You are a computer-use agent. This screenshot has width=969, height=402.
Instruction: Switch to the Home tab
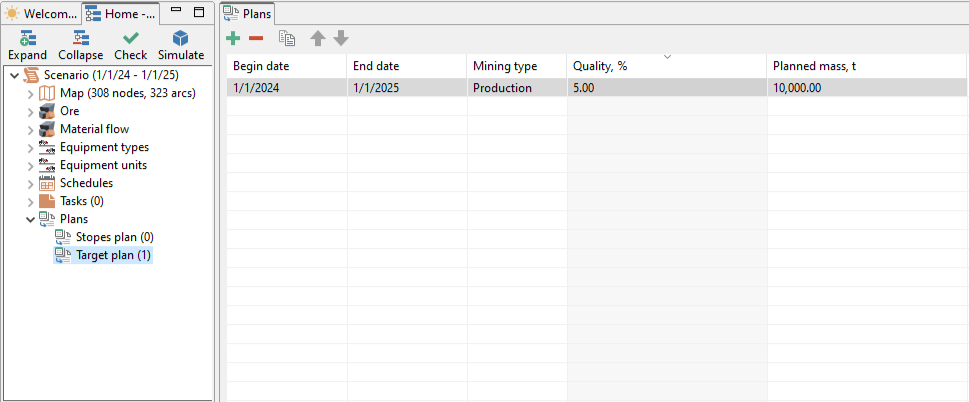pyautogui.click(x=120, y=13)
